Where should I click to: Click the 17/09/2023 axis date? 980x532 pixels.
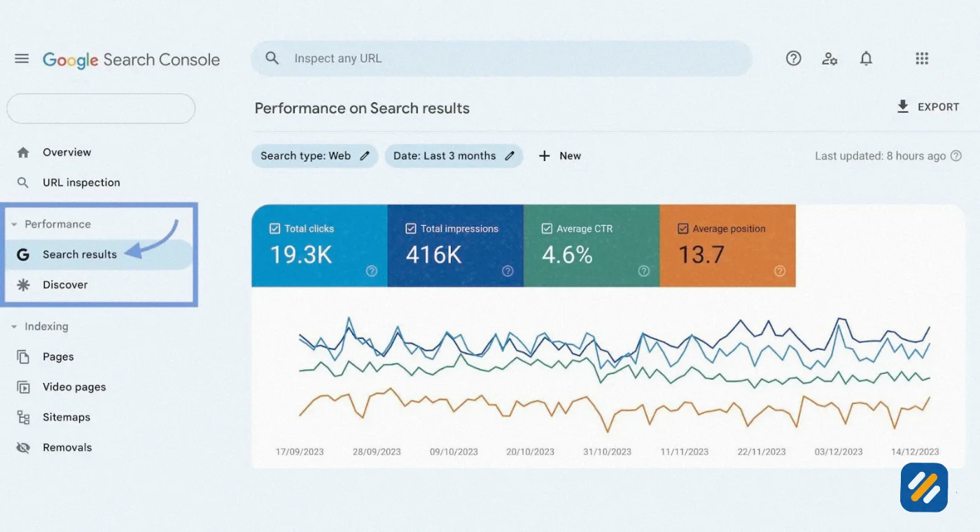(300, 451)
